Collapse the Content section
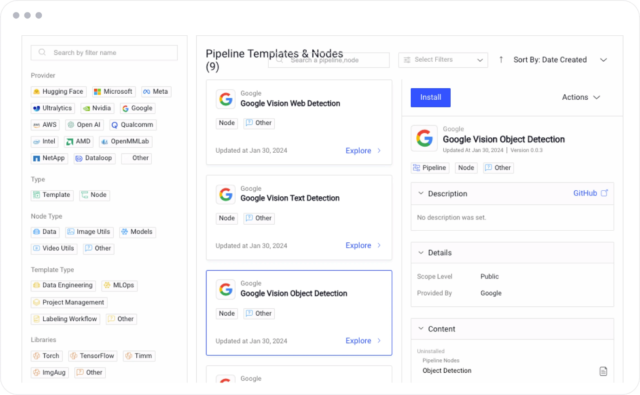The width and height of the screenshot is (640, 395). click(421, 328)
